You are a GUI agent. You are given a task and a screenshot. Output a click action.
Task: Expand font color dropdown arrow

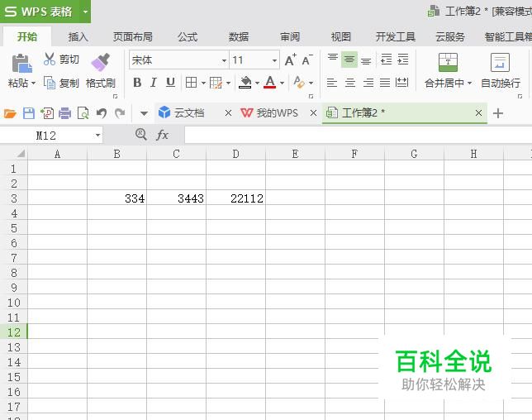282,84
